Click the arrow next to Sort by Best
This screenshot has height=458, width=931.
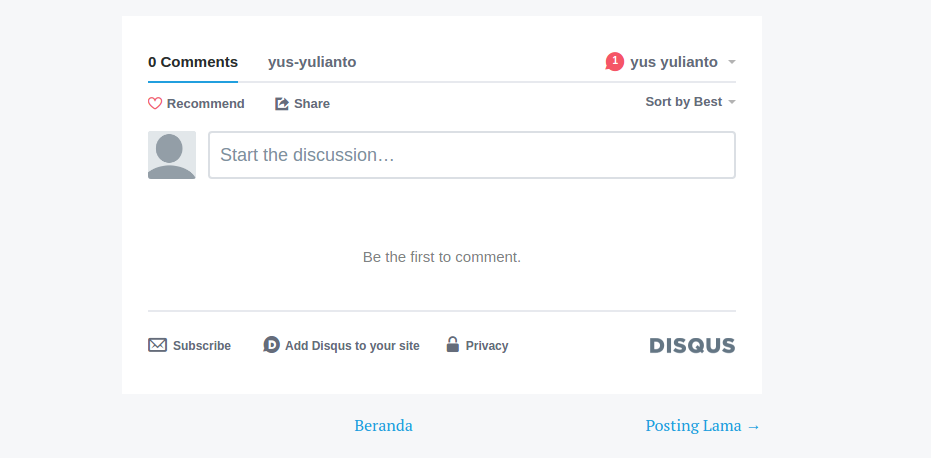coord(732,102)
